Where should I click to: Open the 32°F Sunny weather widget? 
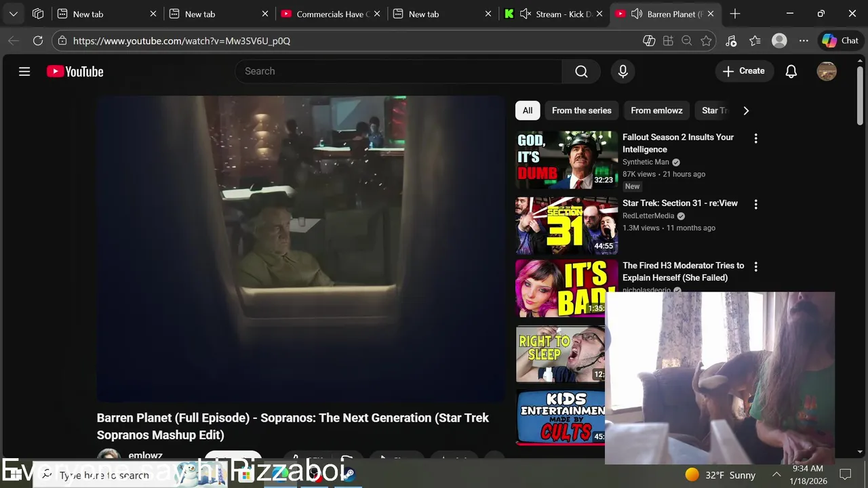click(720, 475)
